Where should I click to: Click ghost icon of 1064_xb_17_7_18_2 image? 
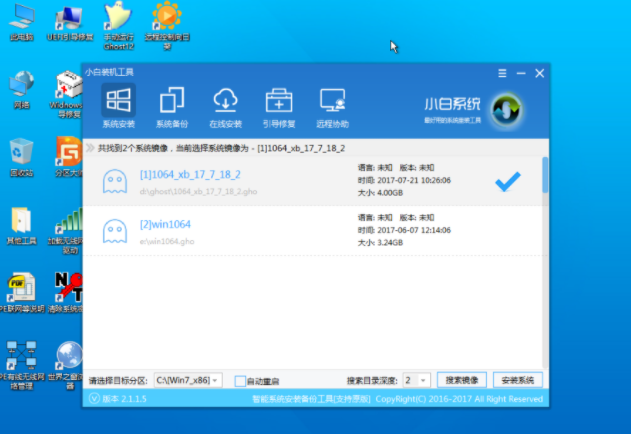coord(115,181)
